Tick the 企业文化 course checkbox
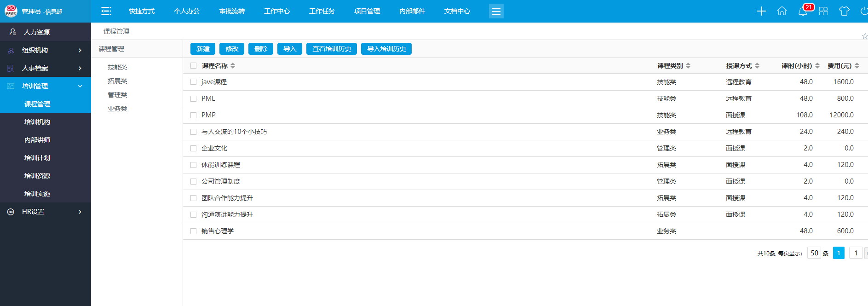Viewport: 868px width, 306px height. point(194,148)
